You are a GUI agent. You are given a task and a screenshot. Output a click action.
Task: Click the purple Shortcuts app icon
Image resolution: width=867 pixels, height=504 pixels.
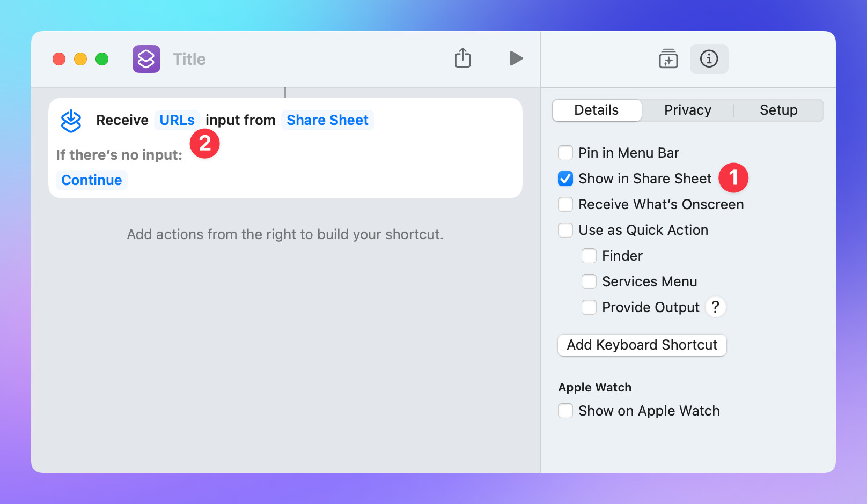point(146,59)
